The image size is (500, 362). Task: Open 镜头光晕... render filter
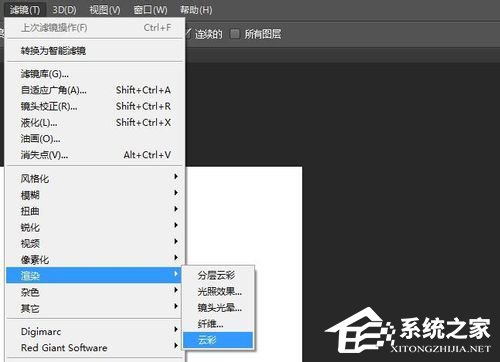(x=218, y=308)
